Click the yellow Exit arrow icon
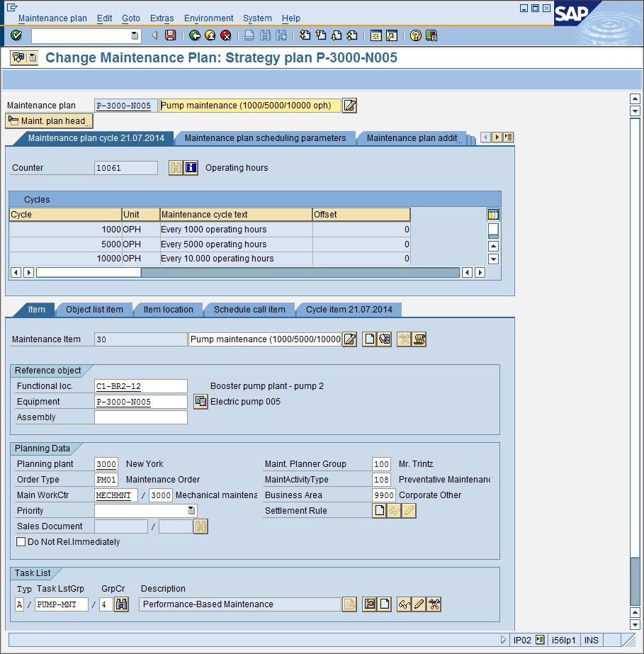The width and height of the screenshot is (644, 654). pyautogui.click(x=210, y=35)
